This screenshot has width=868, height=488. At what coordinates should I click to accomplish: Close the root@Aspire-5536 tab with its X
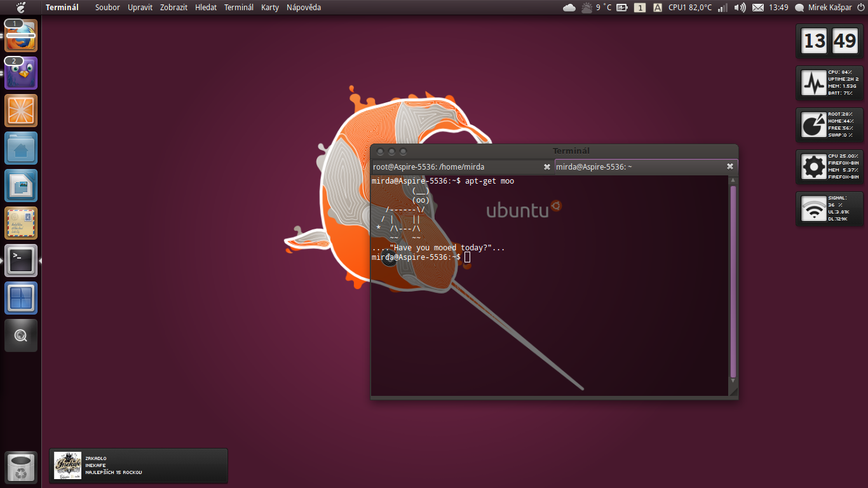tap(547, 167)
